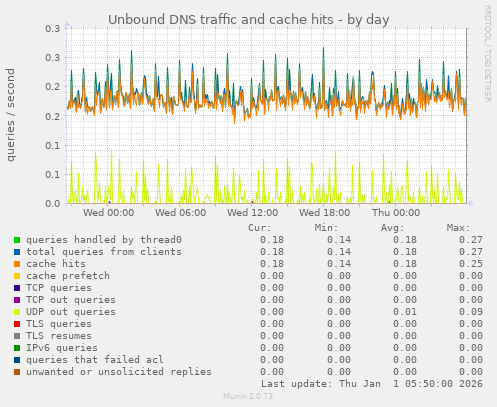Click the Max value 0.09 for UDP out queries
Screen dimensions: 497x407
point(471,312)
